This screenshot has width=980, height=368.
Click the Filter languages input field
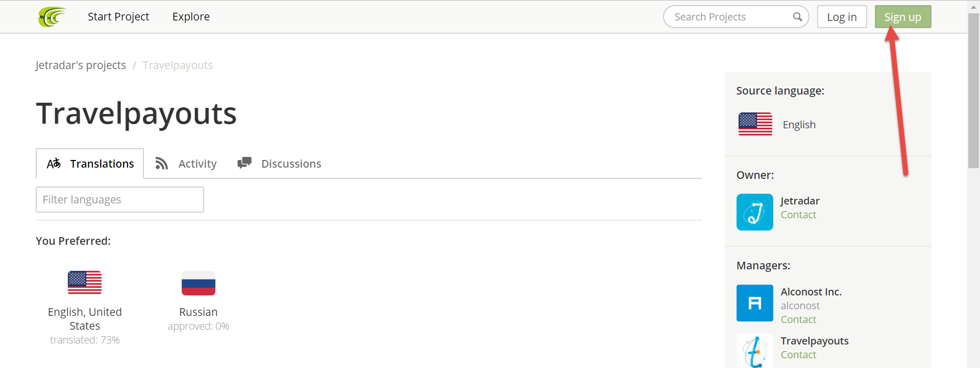(x=120, y=199)
